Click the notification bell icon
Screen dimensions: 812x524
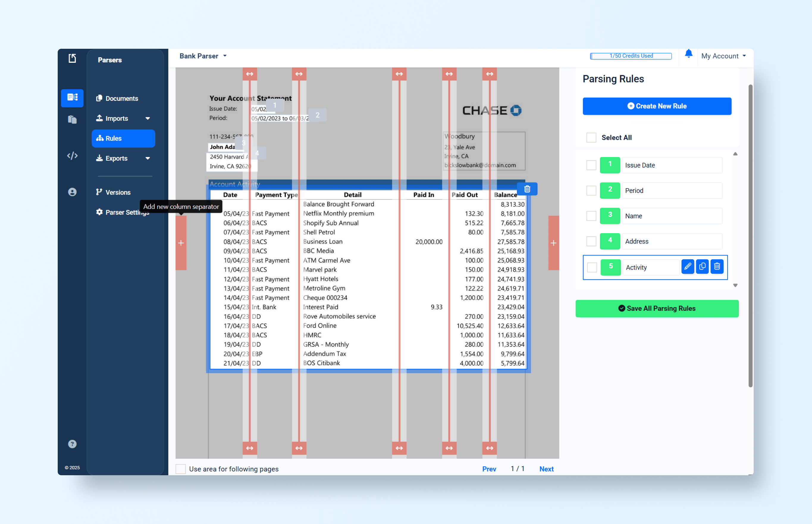click(688, 54)
